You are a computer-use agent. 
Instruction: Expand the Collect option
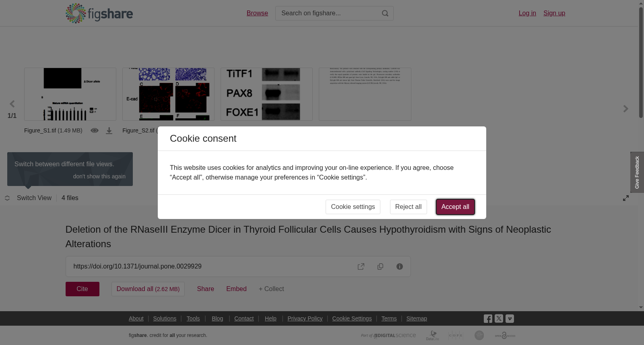tap(271, 289)
